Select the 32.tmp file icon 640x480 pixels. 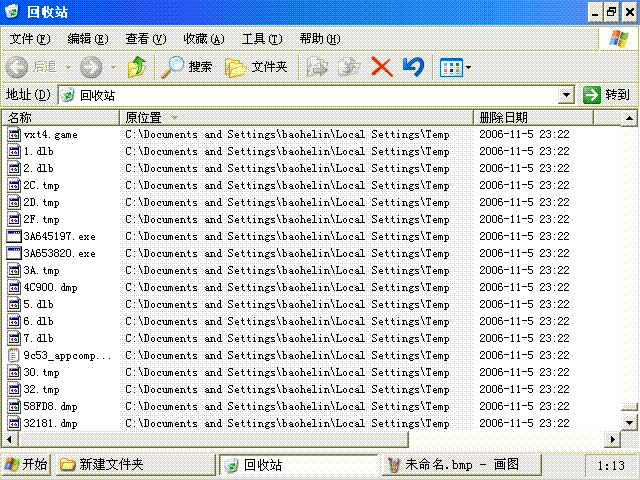pyautogui.click(x=14, y=389)
